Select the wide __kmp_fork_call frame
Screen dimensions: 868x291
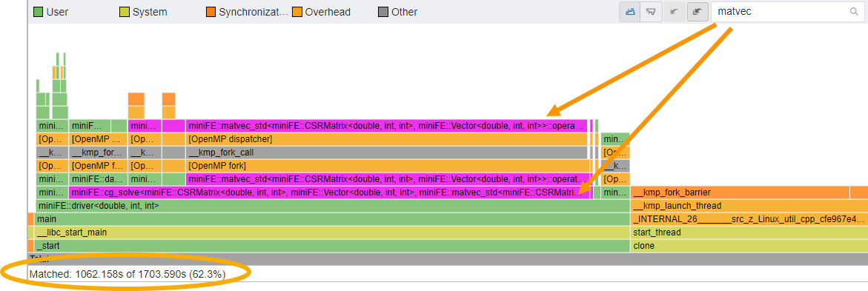(x=386, y=152)
